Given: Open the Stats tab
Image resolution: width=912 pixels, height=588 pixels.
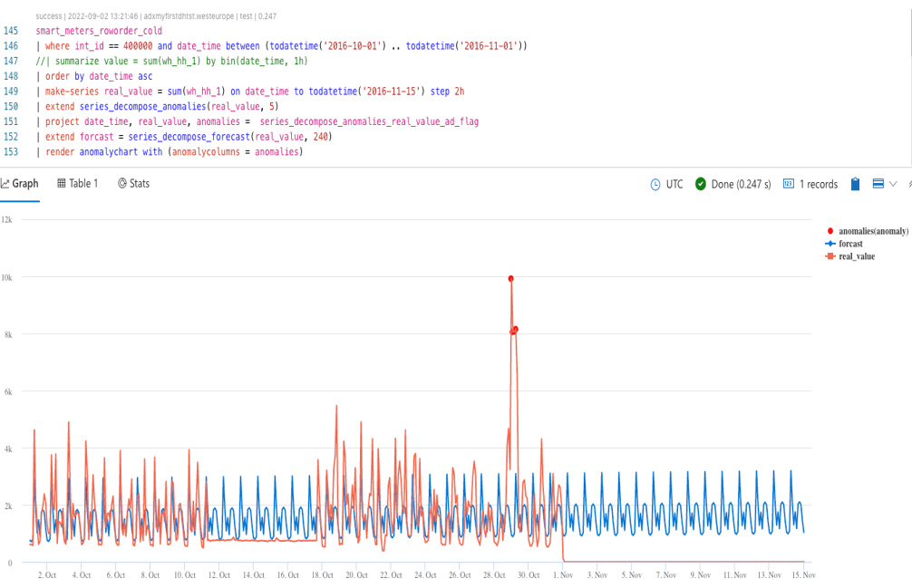Looking at the screenshot, I should click(134, 184).
